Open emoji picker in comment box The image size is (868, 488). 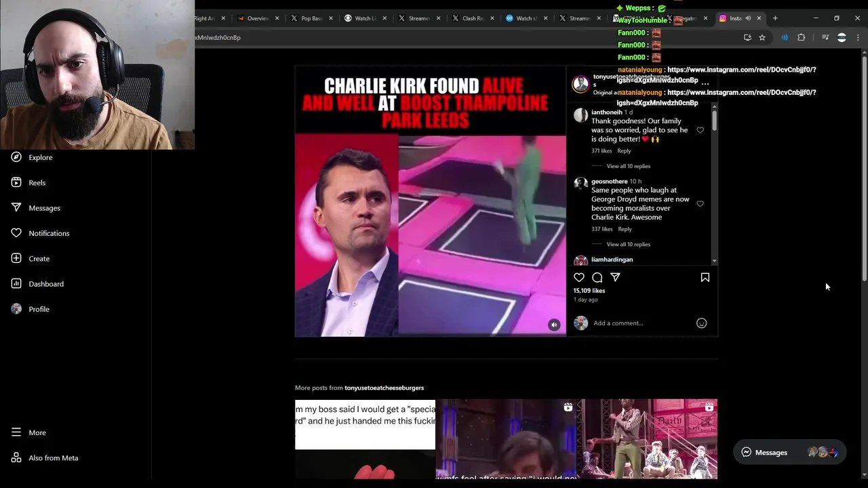tap(702, 323)
